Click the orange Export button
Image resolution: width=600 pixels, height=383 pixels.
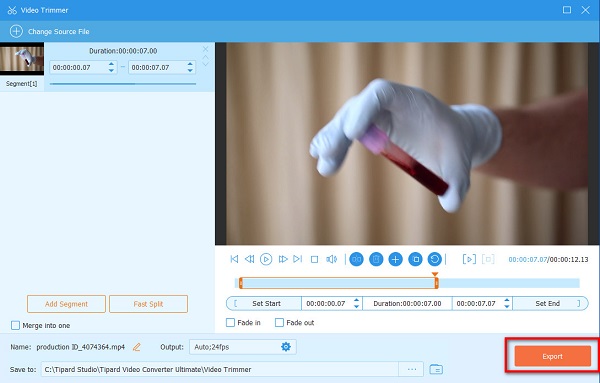553,356
